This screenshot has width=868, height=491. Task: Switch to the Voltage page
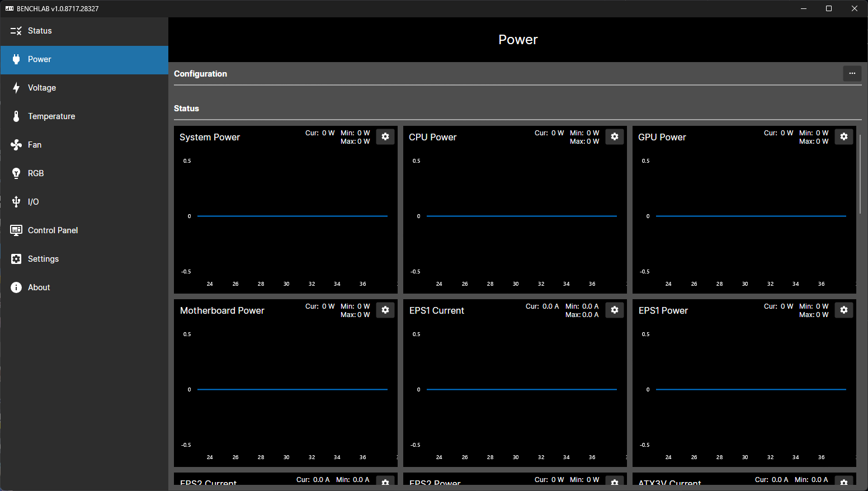(x=42, y=88)
